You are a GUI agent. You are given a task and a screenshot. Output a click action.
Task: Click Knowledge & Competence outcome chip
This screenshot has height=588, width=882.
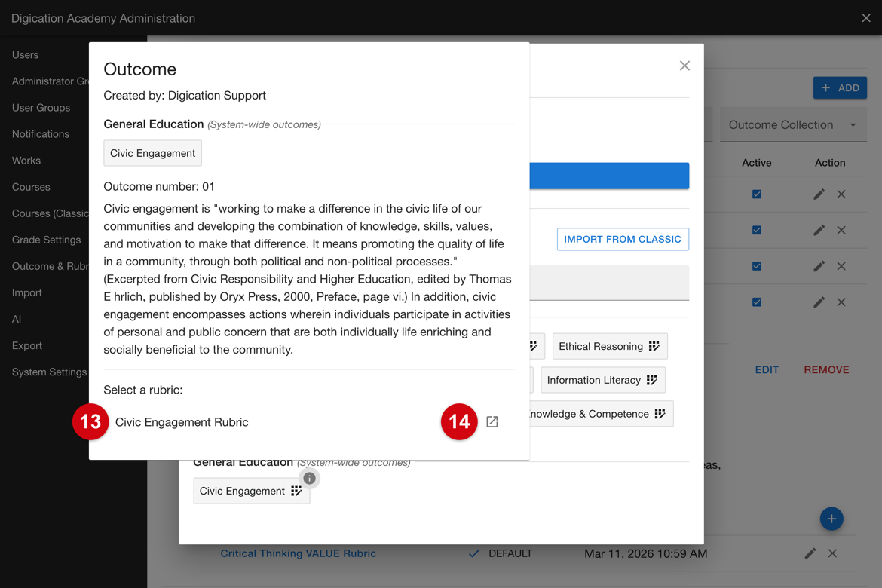(601, 414)
